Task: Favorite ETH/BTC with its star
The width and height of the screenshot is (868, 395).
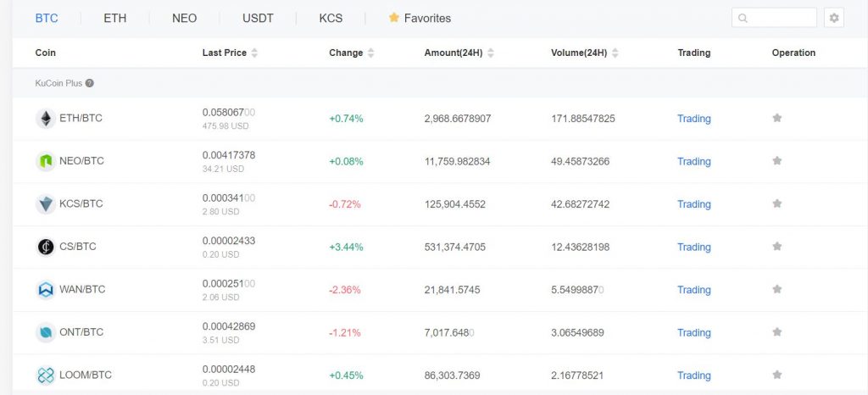Action: 777,118
